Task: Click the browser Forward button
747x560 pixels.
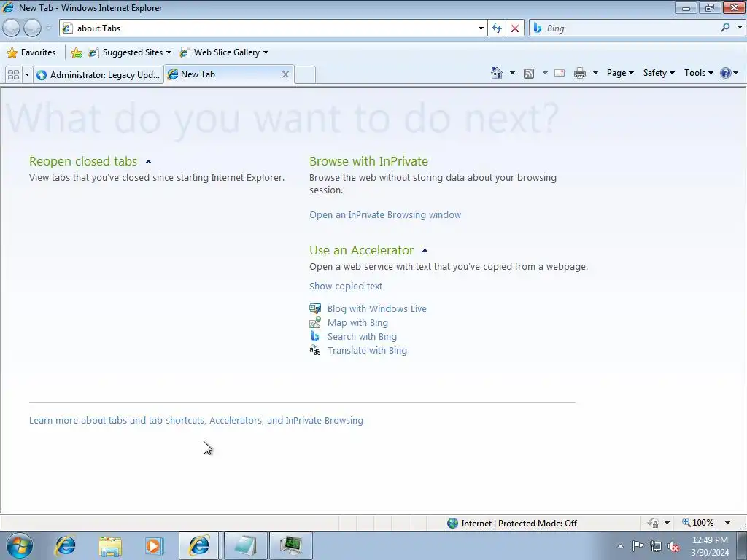Action: coord(32,28)
